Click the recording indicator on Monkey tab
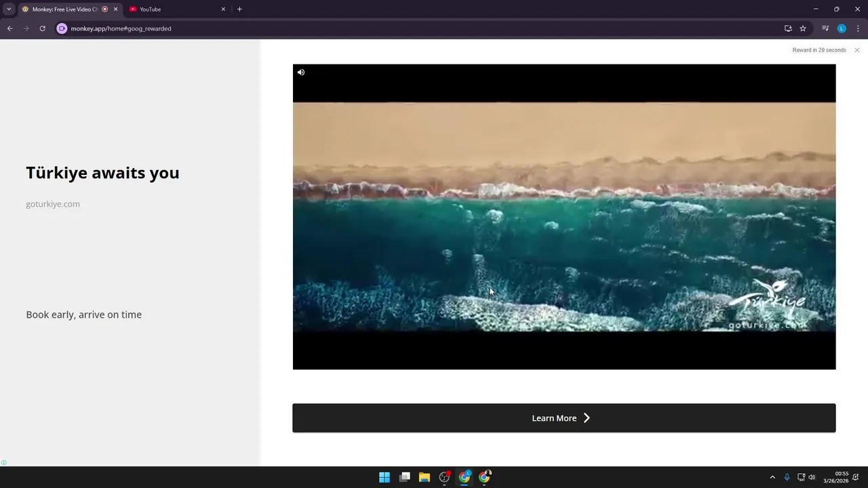This screenshot has width=868, height=488. coord(104,9)
